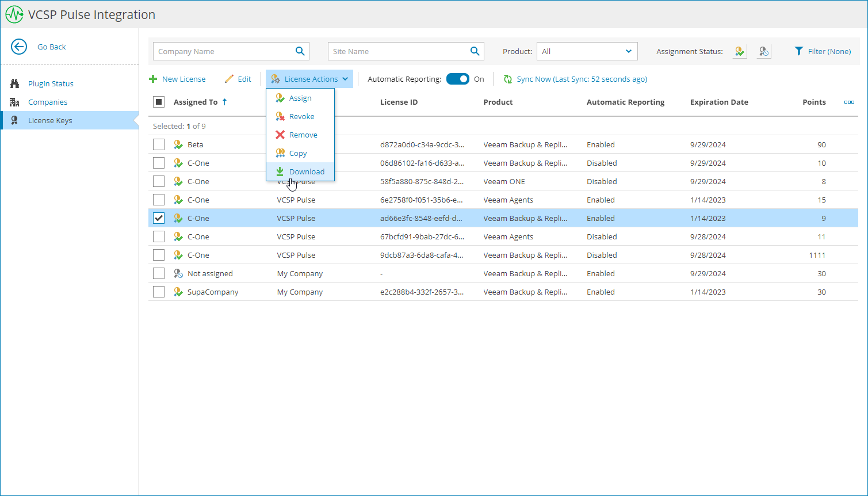Click license icon in C-One row 6e2758f0
Viewport: 868px width, 496px height.
pos(178,200)
